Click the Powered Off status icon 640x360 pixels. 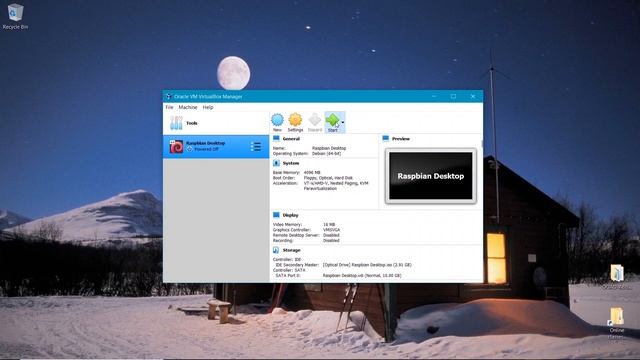point(189,149)
